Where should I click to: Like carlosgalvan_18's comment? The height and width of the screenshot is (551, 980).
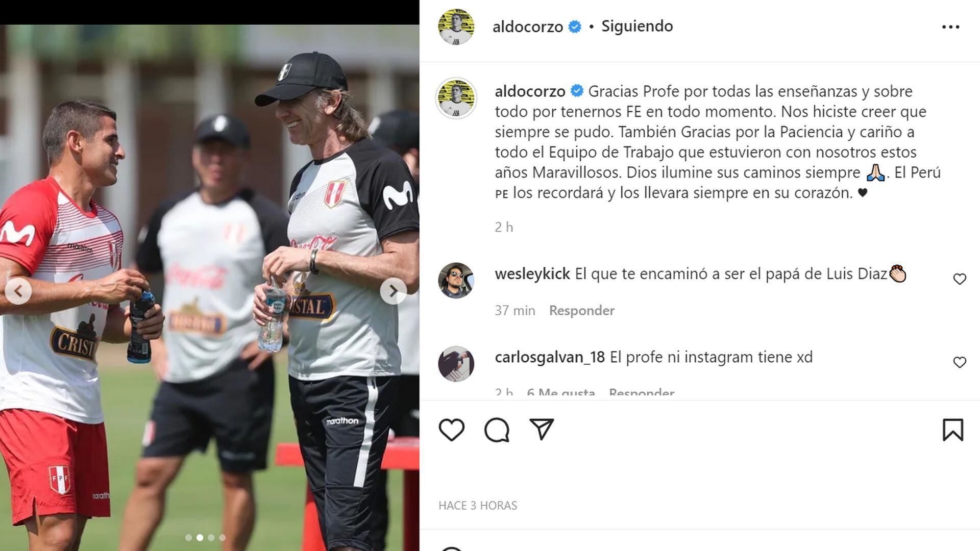(960, 362)
